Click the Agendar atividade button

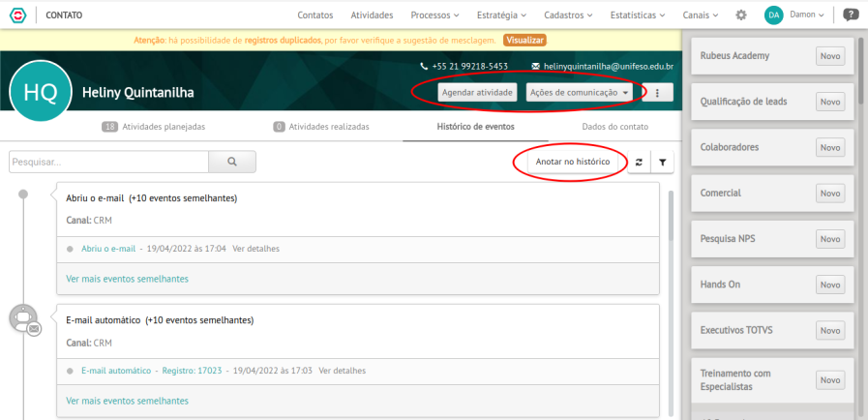point(477,92)
